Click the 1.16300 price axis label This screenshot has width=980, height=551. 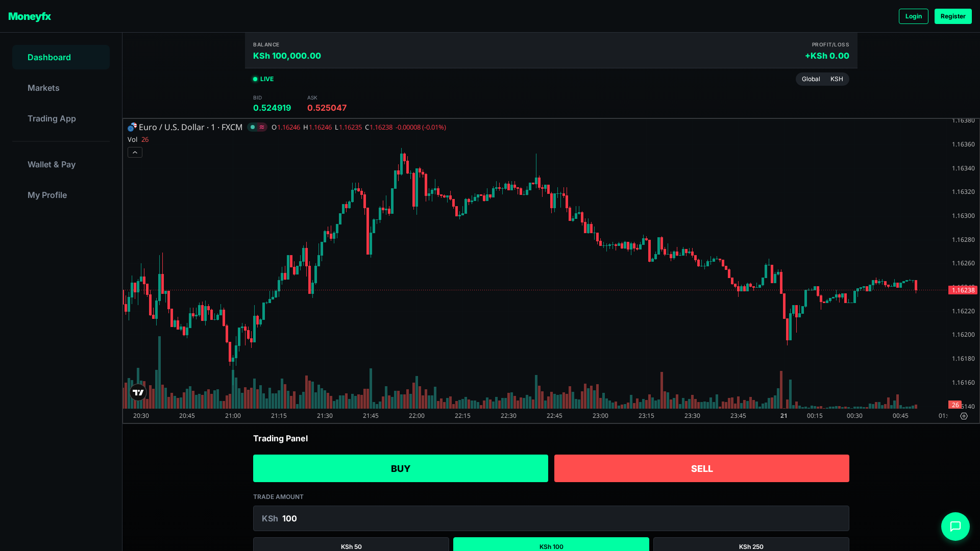(x=963, y=216)
